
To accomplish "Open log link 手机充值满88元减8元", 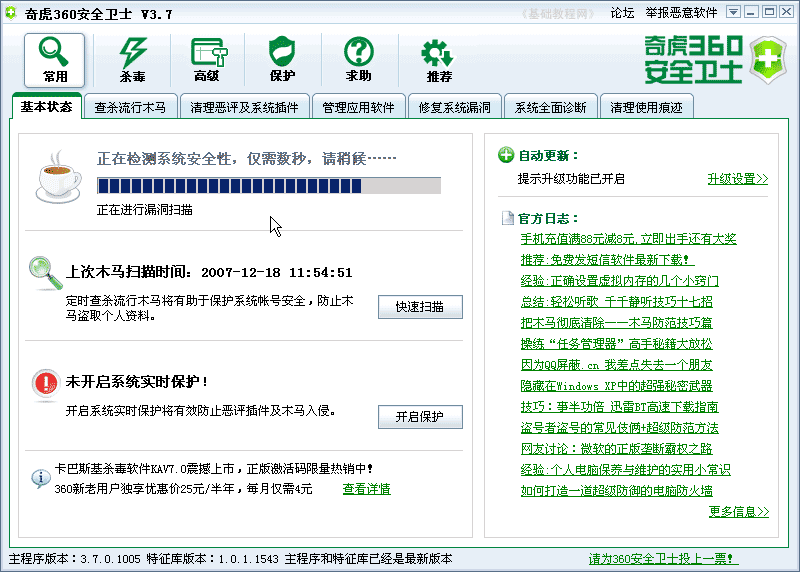I will click(x=628, y=239).
